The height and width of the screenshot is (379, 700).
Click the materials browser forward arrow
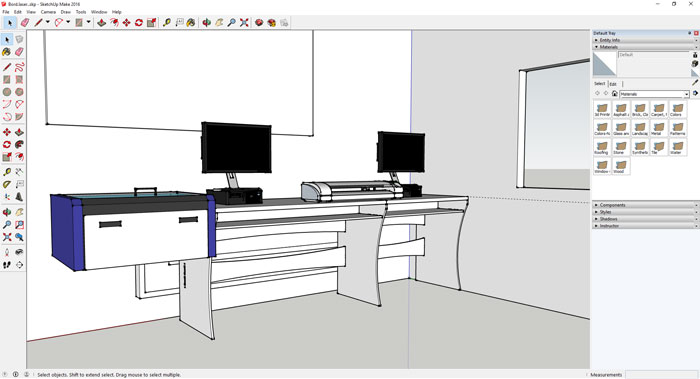(606, 94)
